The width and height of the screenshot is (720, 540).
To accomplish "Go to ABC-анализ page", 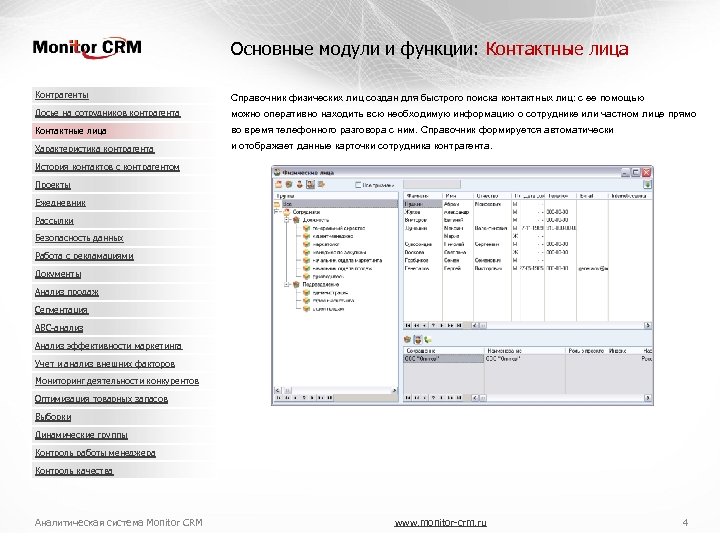I will (59, 328).
